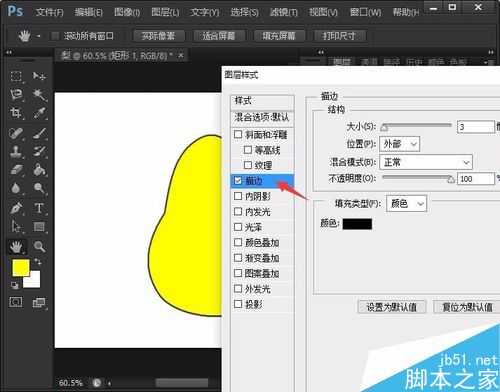Click the 适合屏幕 button
Viewport: 500px width, 392px height.
(219, 36)
